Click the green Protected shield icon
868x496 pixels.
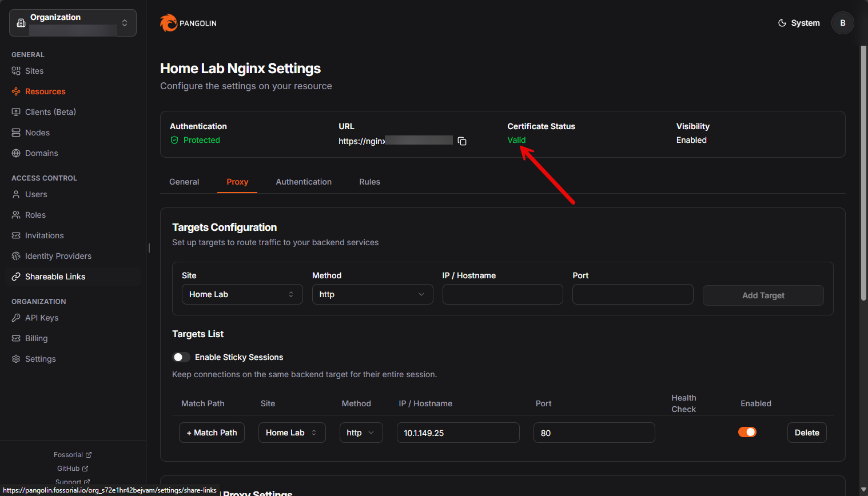pyautogui.click(x=174, y=140)
